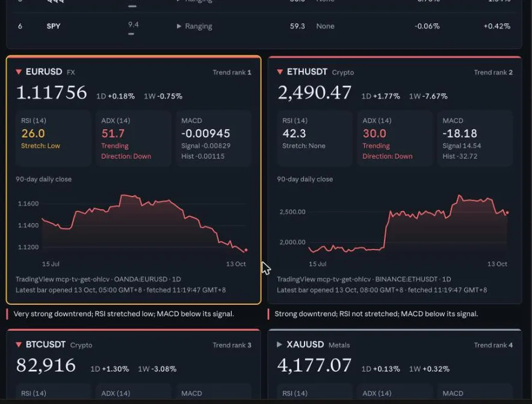
Task: Click the latest-point dot on the ETHUSDT chart
Action: (507, 213)
